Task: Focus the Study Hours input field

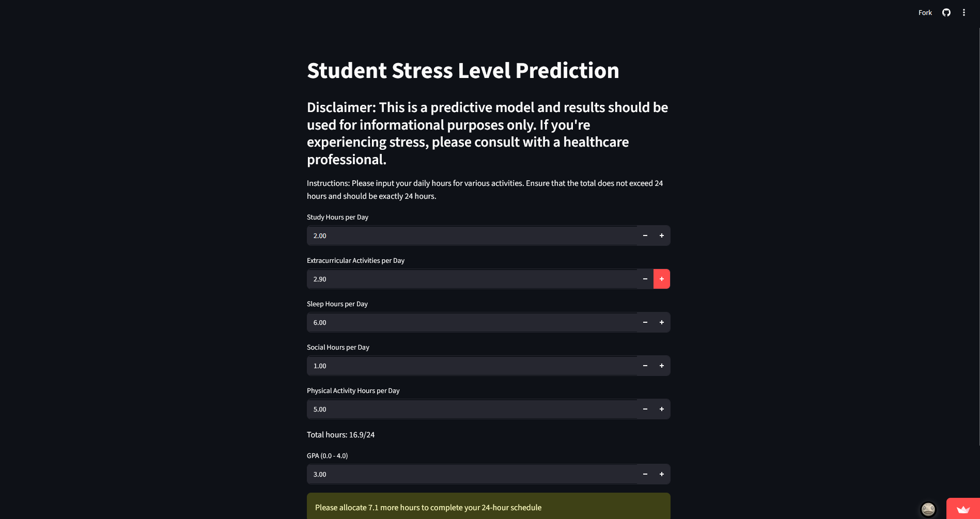Action: [x=472, y=235]
